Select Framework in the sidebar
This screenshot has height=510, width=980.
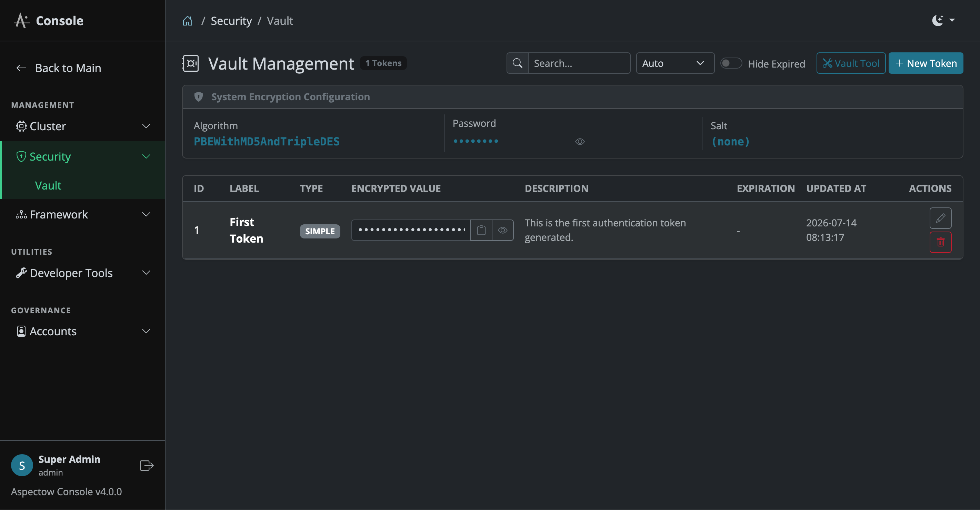pyautogui.click(x=82, y=214)
